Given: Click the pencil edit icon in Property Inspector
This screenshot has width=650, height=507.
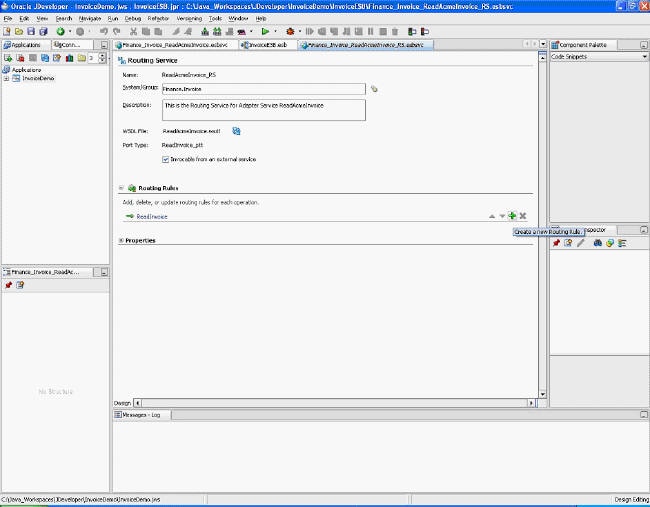Looking at the screenshot, I should point(581,243).
